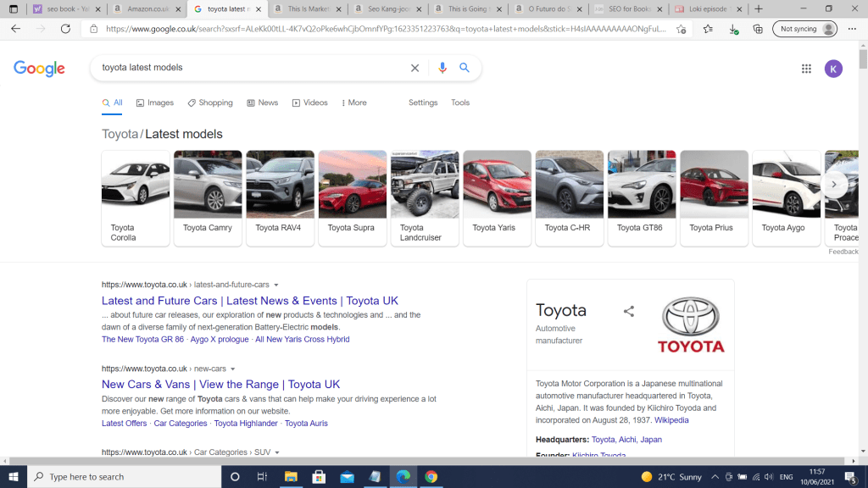The width and height of the screenshot is (868, 488).
Task: Switch to the Images results tab
Action: coord(155,103)
